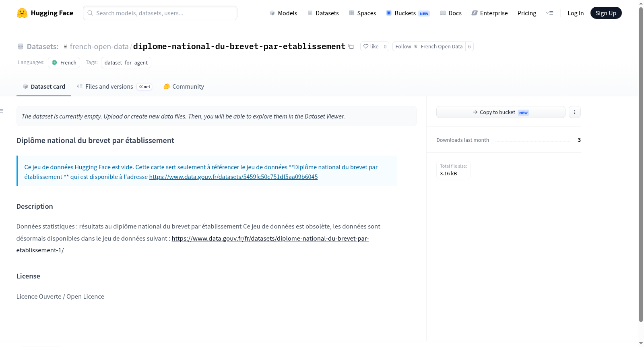Click the Total file size 3.16 kB

click(x=453, y=170)
